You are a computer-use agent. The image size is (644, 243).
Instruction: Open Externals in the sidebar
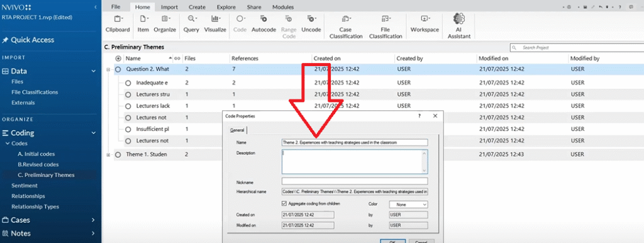pyautogui.click(x=23, y=103)
